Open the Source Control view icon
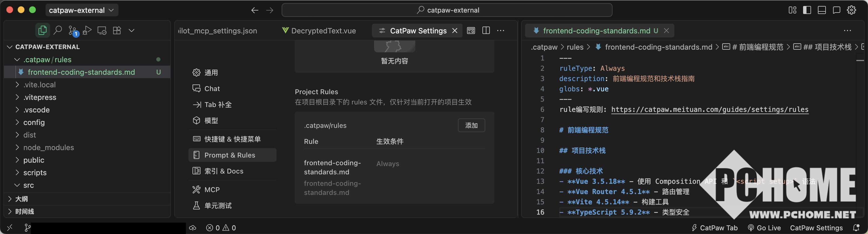This screenshot has width=868, height=234. tap(72, 30)
